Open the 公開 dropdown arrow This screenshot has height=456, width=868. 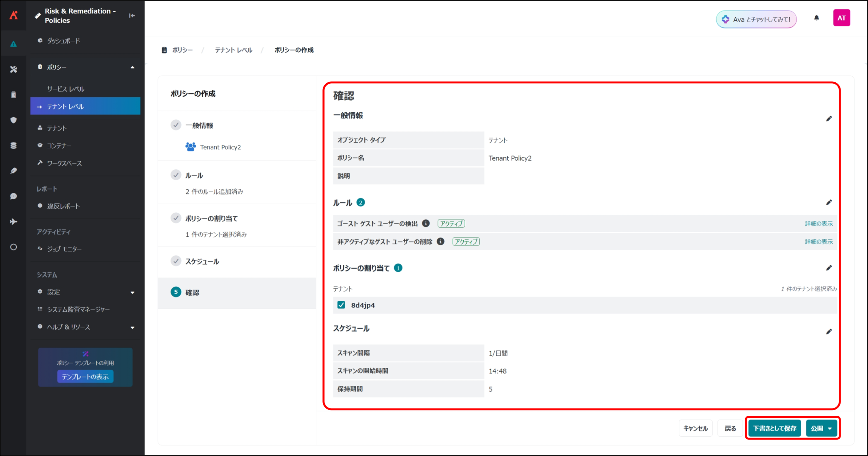[830, 429]
